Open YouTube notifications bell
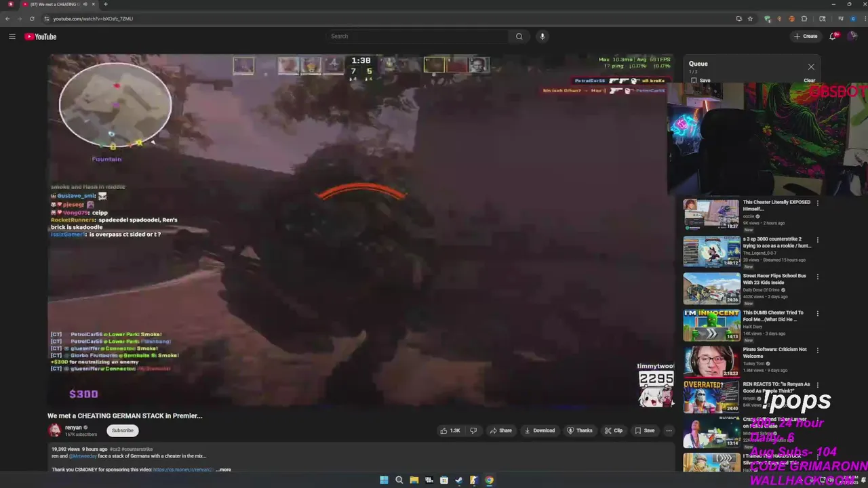Screen dimensions: 868x488 pos(833,37)
